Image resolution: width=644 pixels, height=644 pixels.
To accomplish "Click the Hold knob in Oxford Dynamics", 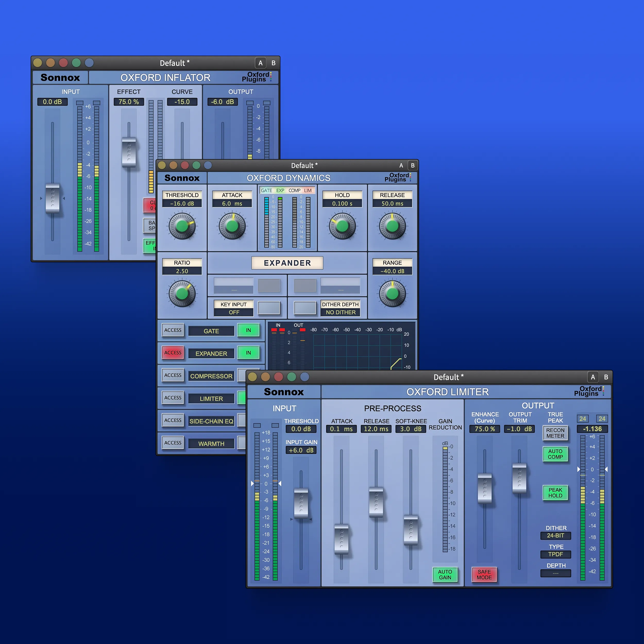I will (x=342, y=226).
